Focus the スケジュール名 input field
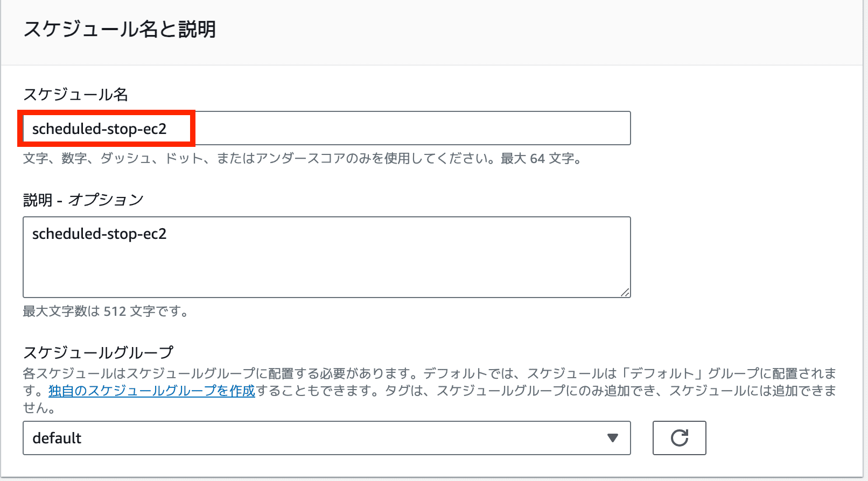Image resolution: width=868 pixels, height=481 pixels. click(x=326, y=128)
